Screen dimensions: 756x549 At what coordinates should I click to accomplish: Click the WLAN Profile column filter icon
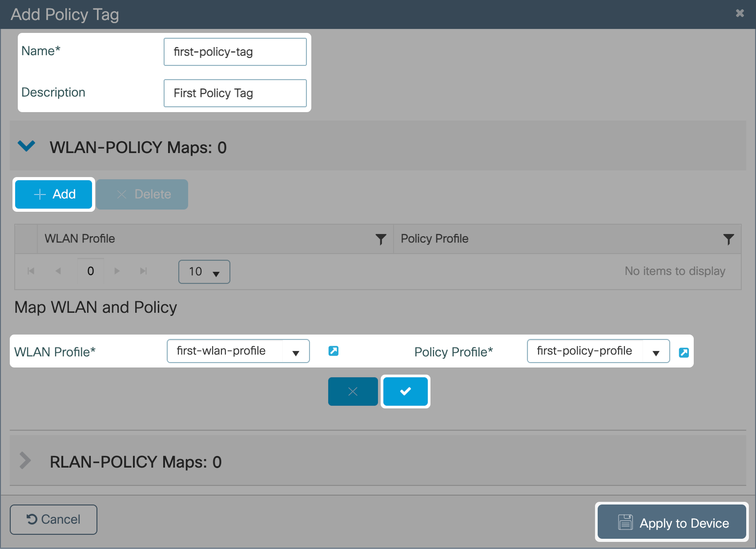pyautogui.click(x=381, y=239)
